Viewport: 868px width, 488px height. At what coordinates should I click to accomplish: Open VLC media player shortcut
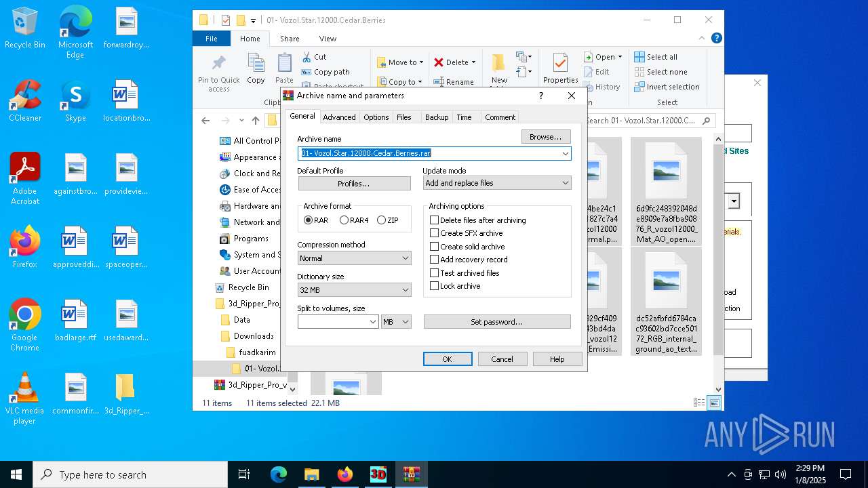coord(25,399)
